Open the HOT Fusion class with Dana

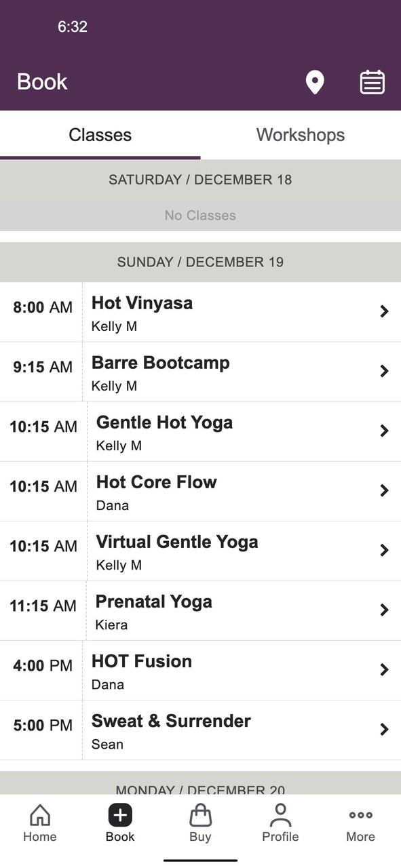tap(200, 670)
